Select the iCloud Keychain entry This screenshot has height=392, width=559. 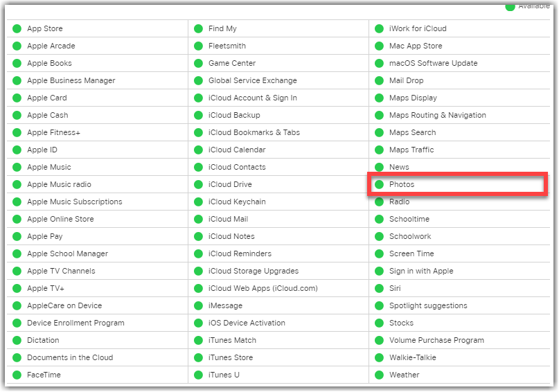coord(237,202)
